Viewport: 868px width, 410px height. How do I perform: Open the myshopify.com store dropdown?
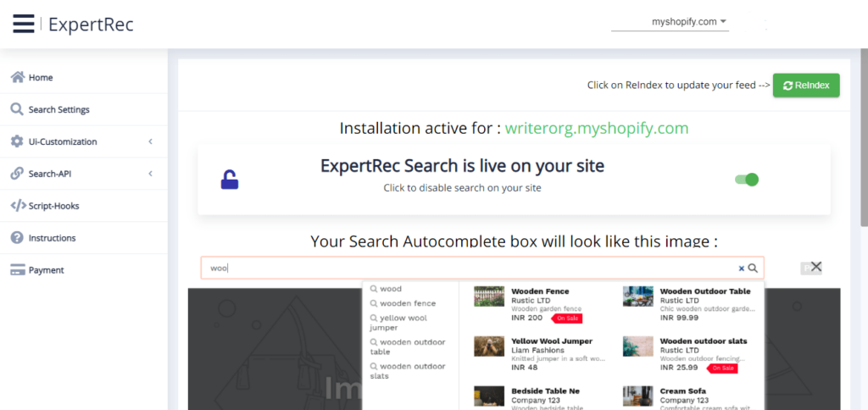click(670, 22)
